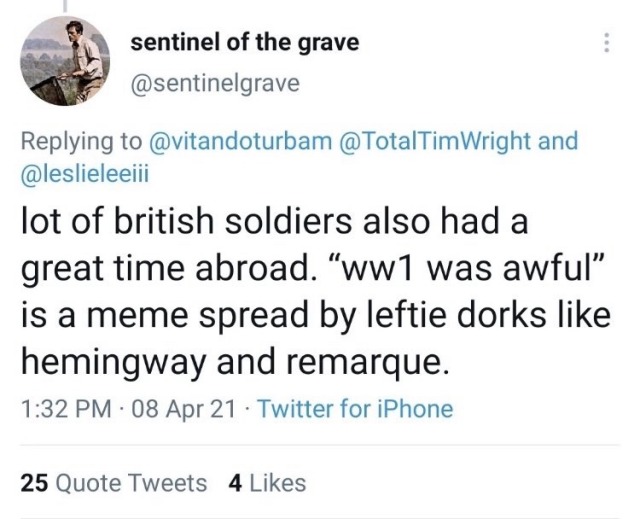This screenshot has width=640, height=519.
Task: Click the 08 Apr 21 date
Action: point(174,408)
